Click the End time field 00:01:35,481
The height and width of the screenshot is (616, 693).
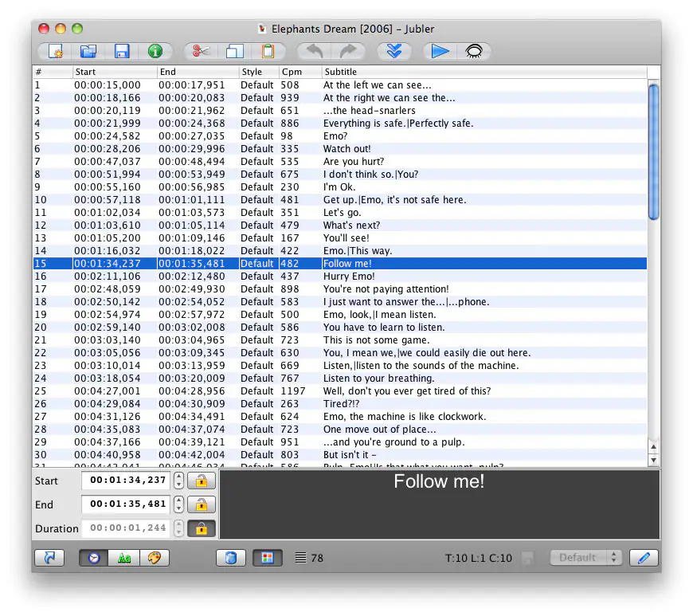pyautogui.click(x=127, y=504)
